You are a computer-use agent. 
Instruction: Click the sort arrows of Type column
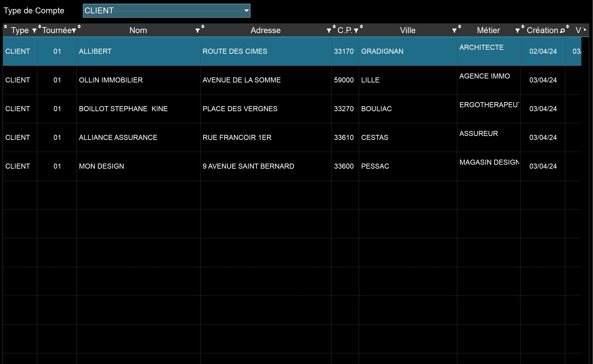(x=5, y=27)
